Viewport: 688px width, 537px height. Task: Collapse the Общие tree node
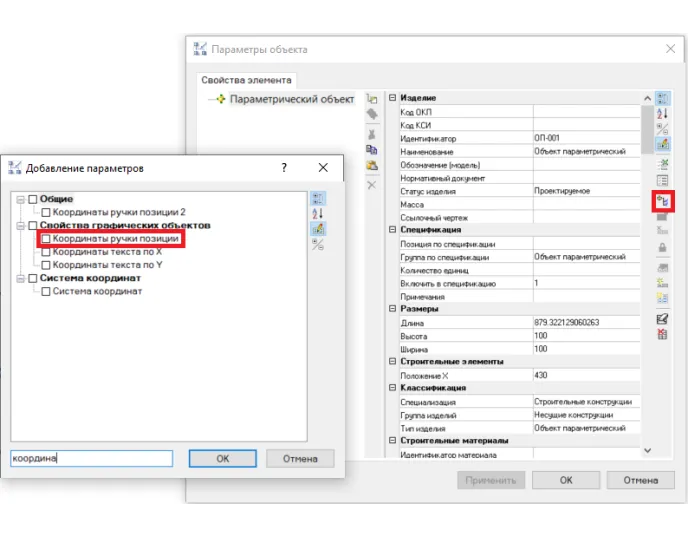20,200
